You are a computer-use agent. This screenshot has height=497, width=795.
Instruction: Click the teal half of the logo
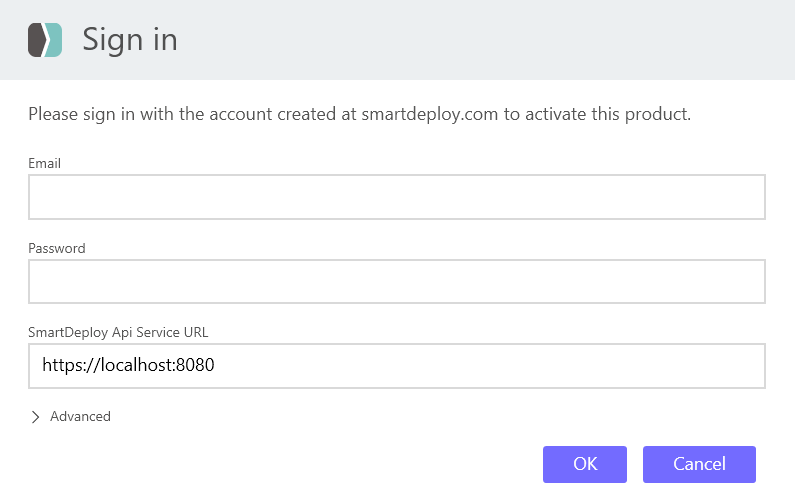tap(55, 40)
